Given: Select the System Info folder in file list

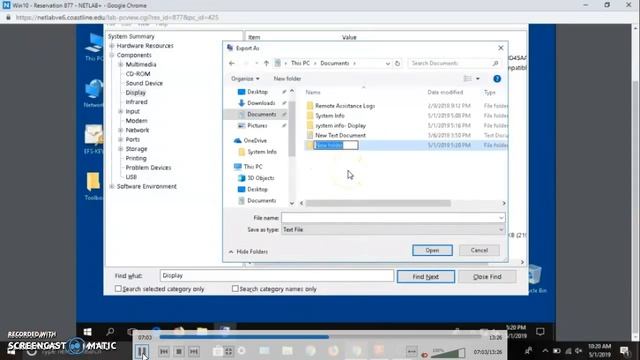Looking at the screenshot, I should tap(329, 116).
